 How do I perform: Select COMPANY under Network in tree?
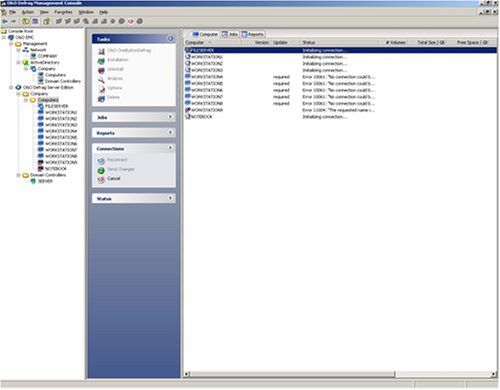tap(47, 56)
